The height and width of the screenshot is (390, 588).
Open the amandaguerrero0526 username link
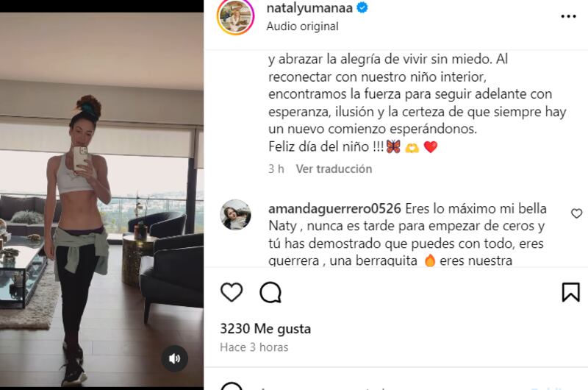coord(334,209)
